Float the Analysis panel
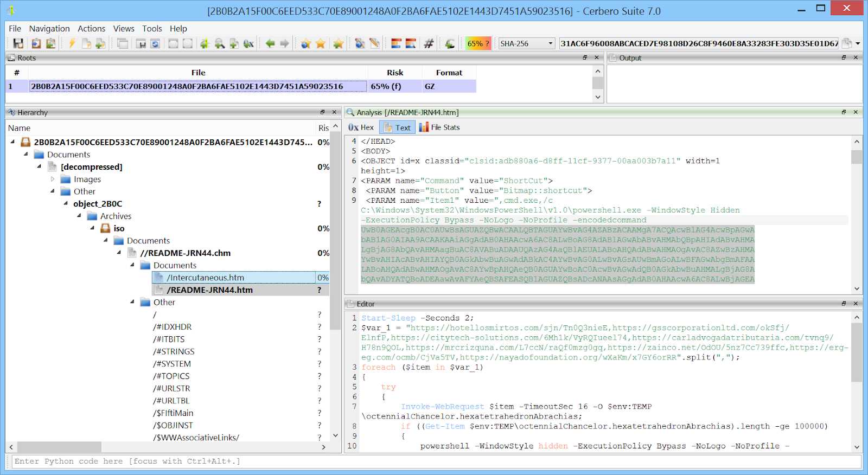The height and width of the screenshot is (475, 868). [x=844, y=112]
